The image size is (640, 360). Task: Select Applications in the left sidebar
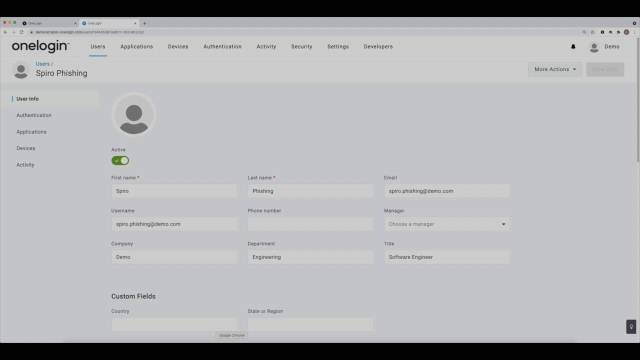(31, 132)
